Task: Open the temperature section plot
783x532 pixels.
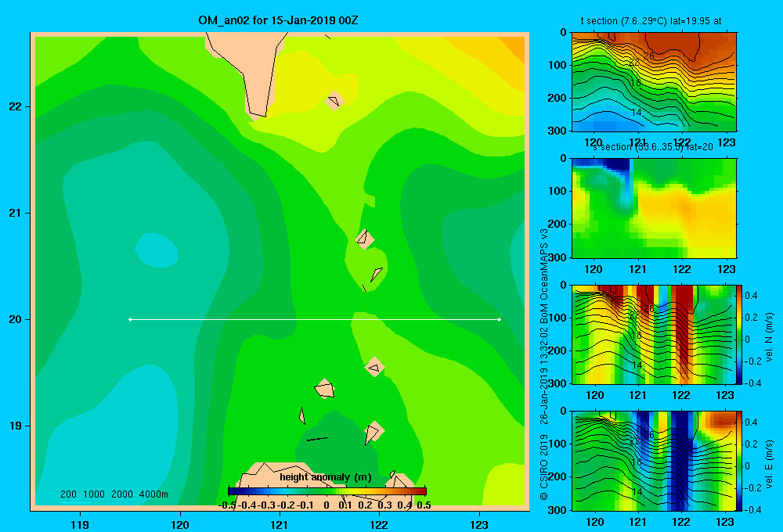Action: 654,82
